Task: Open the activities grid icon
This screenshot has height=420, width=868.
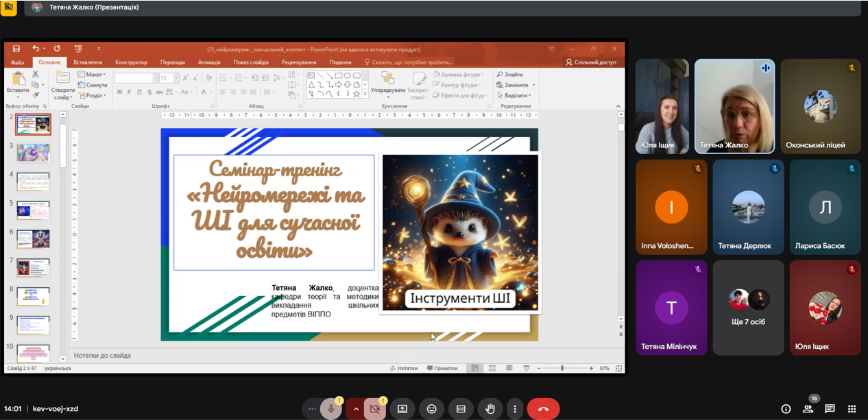Action: [852, 409]
